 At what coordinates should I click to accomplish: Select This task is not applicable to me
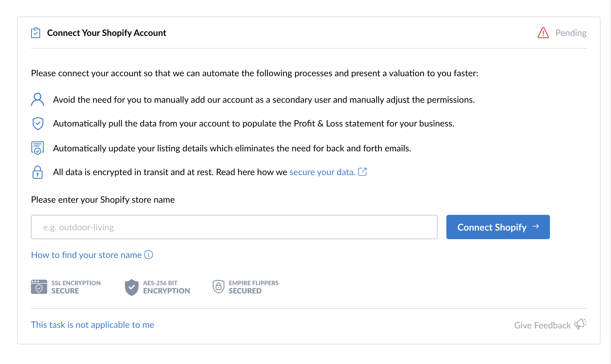93,325
